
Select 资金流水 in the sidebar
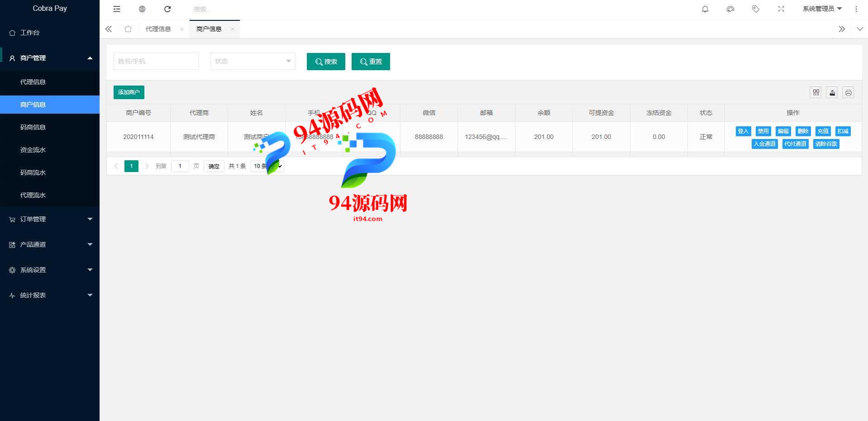(50, 150)
